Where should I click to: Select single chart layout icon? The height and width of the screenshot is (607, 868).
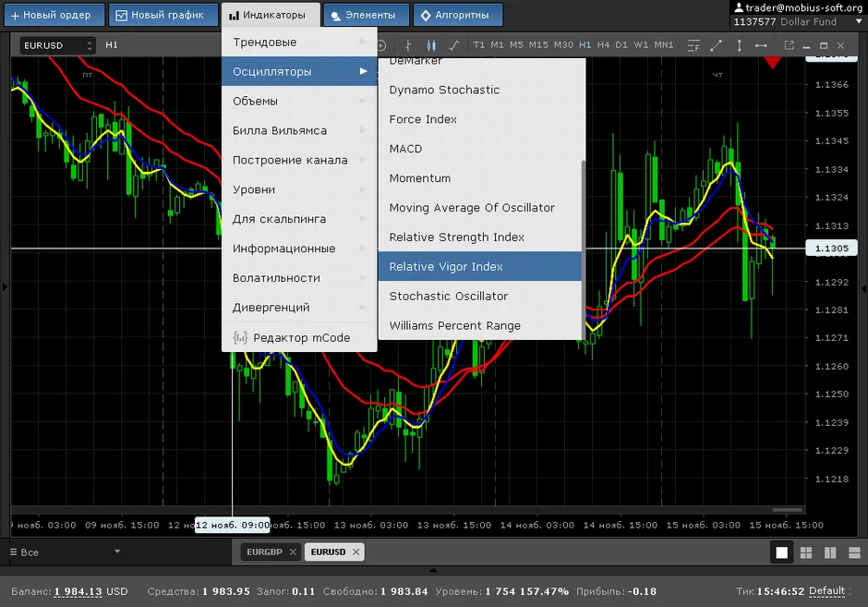[x=781, y=552]
